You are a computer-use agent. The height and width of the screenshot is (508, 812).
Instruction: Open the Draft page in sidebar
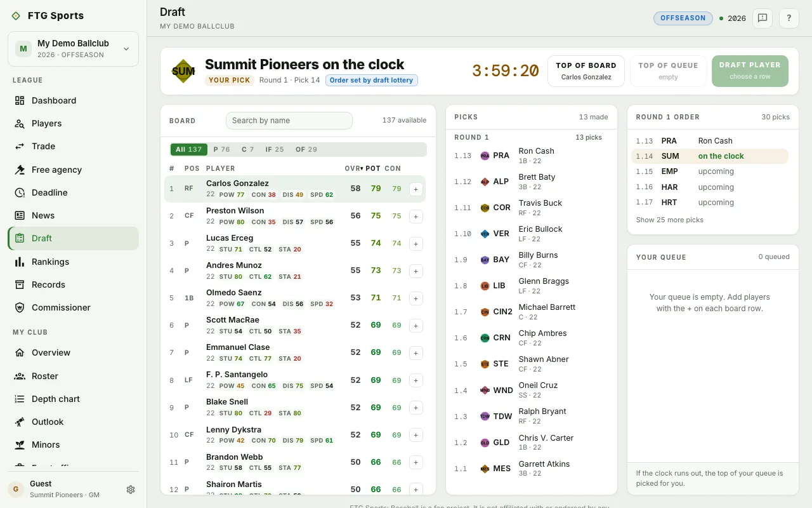point(74,238)
